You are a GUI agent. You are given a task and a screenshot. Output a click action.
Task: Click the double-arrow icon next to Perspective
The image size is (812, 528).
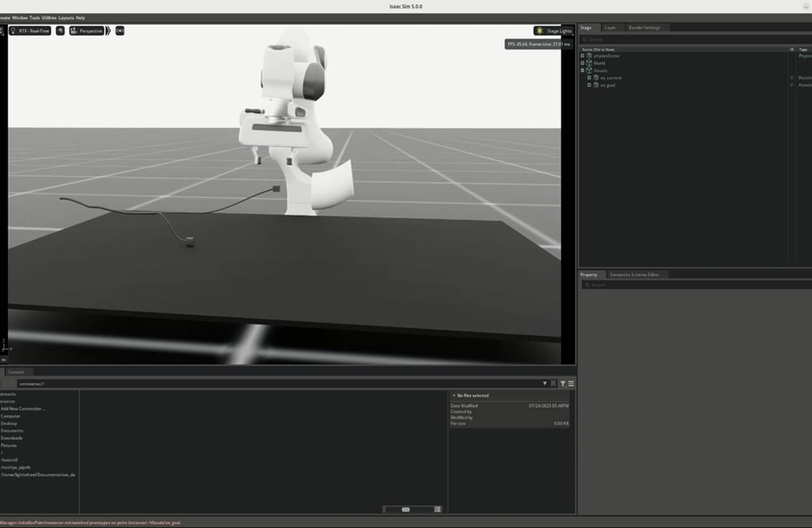coord(108,30)
